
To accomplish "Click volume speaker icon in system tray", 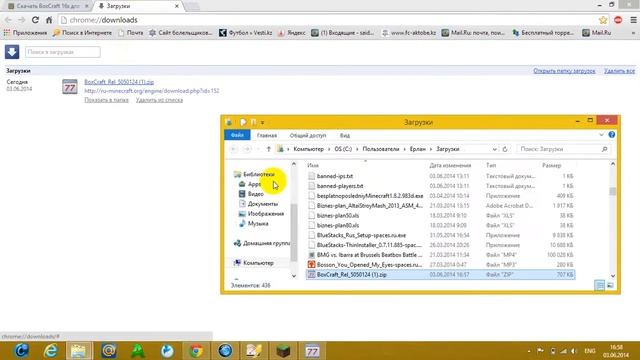I will (574, 351).
